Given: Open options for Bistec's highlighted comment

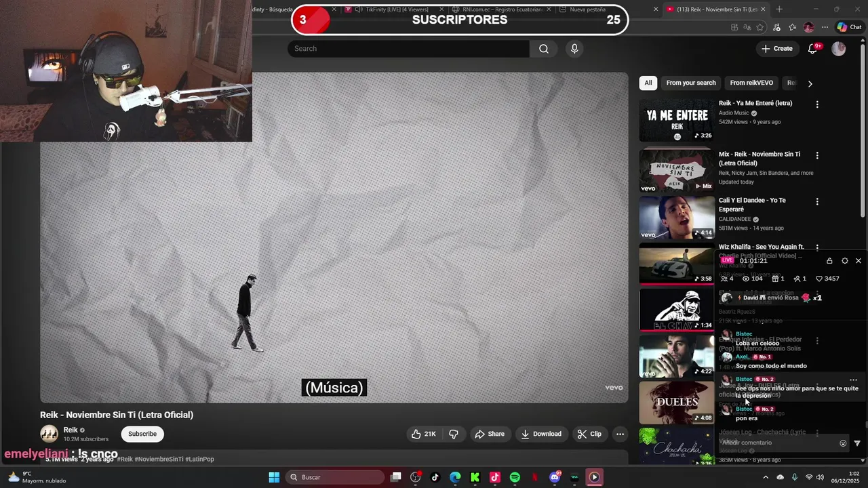Looking at the screenshot, I should pos(853,380).
